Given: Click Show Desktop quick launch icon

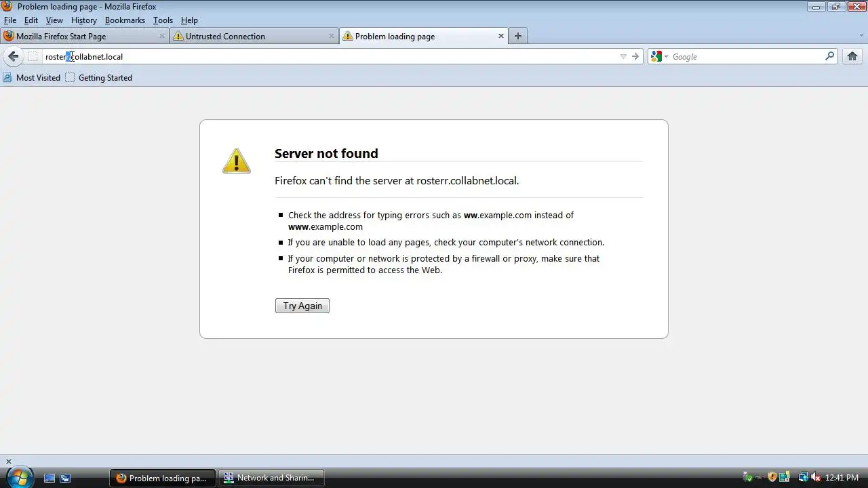Looking at the screenshot, I should tap(50, 478).
